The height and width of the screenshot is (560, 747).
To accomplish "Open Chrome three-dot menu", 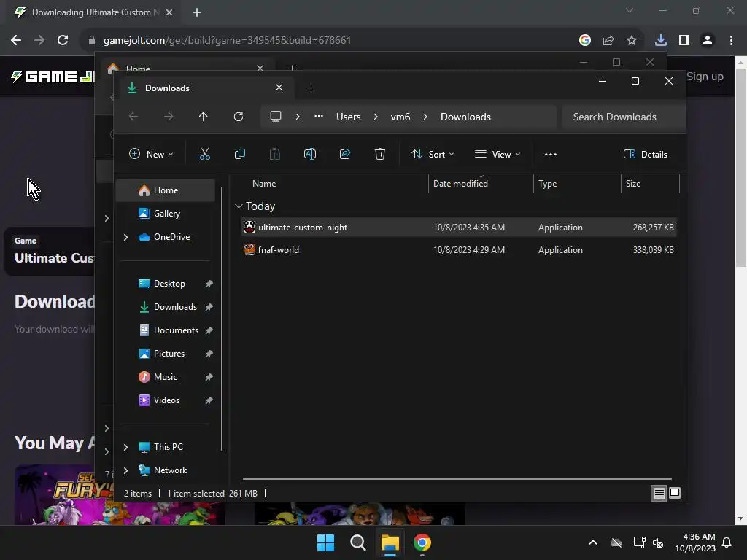I will coord(731,40).
